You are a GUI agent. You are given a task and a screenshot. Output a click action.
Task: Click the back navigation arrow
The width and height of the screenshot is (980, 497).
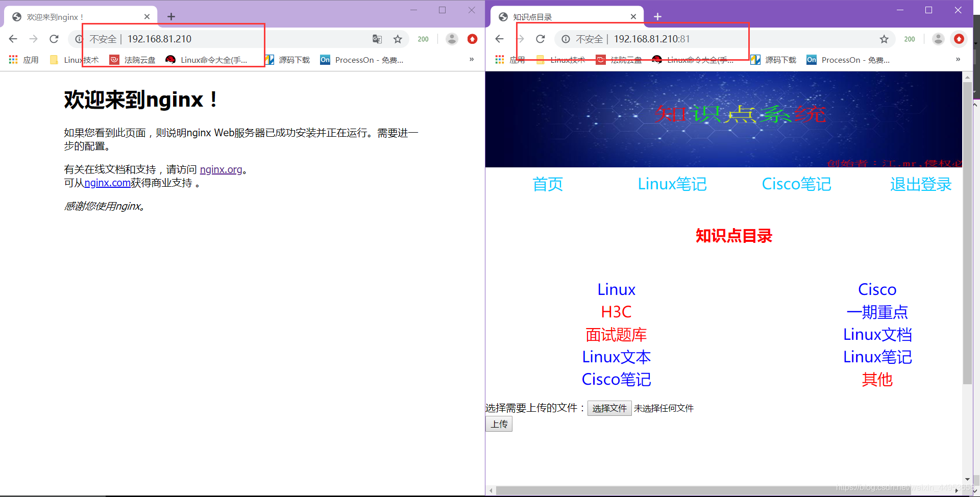(x=13, y=39)
